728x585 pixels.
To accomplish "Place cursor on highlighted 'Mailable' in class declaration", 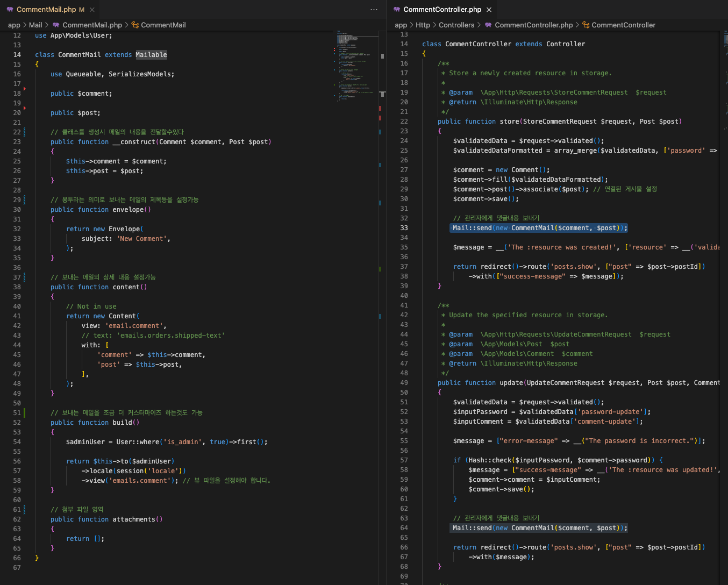I will click(x=151, y=55).
